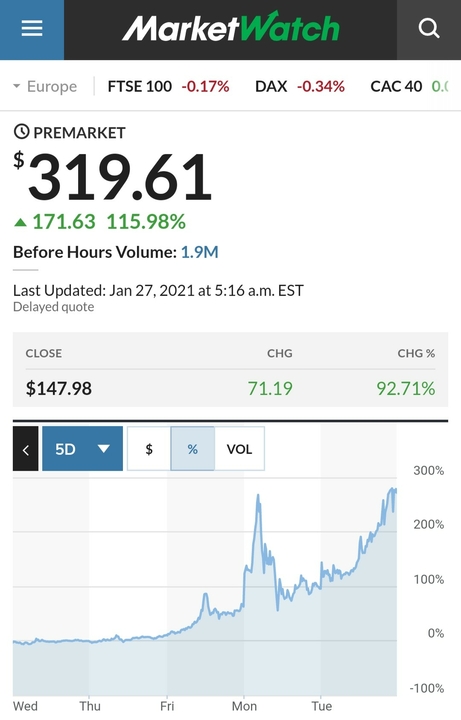The image size is (461, 720).
Task: Switch chart to percent view
Action: 192,449
